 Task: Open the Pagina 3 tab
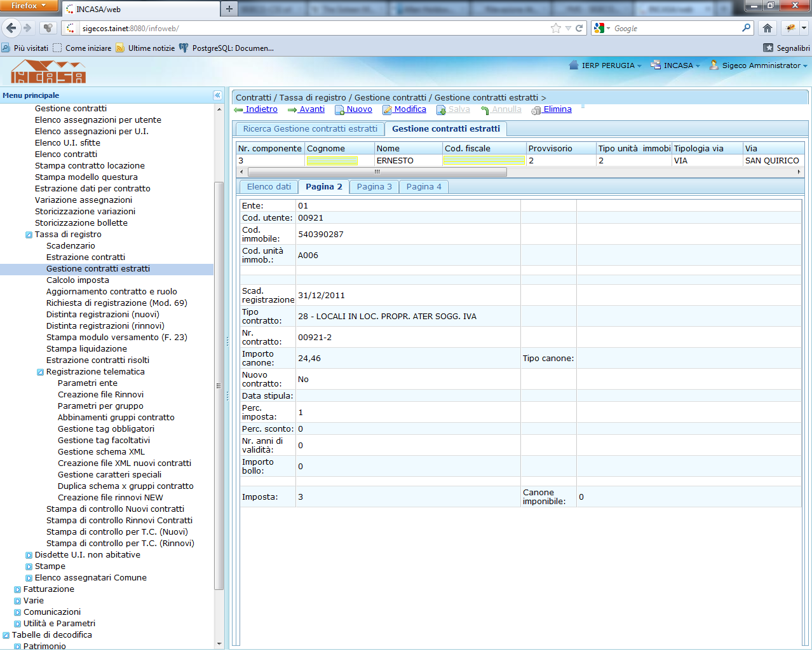pos(374,187)
